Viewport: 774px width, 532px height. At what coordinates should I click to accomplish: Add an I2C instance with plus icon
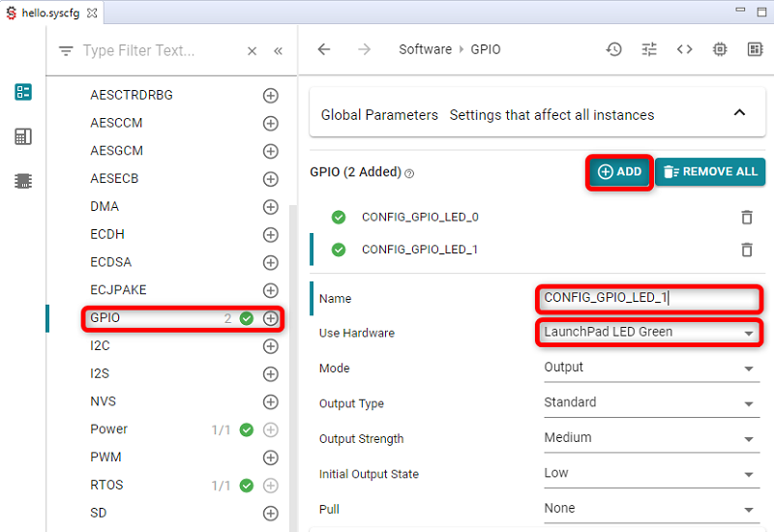pos(271,345)
